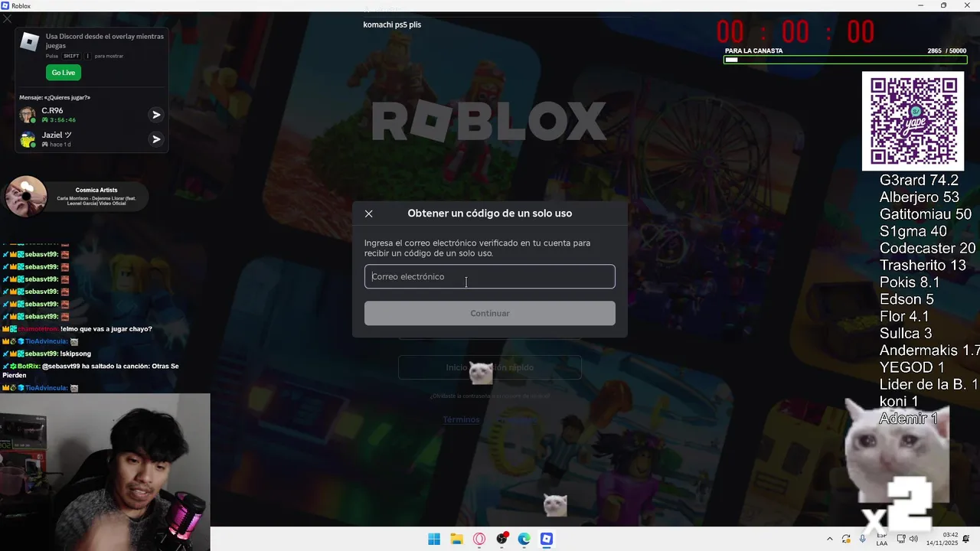Screen dimensions: 980x551
Task: Open the Windows Start menu
Action: pos(434,539)
